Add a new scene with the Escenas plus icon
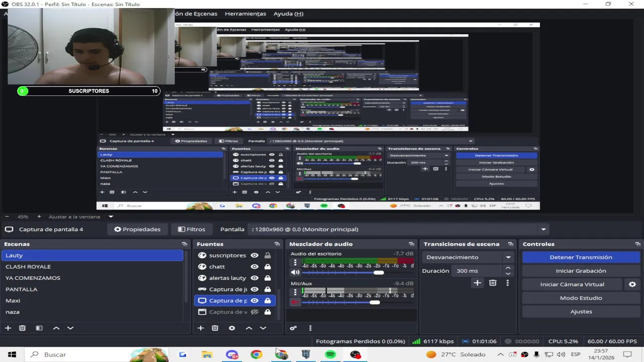Image resolution: width=644 pixels, height=362 pixels. pyautogui.click(x=8, y=328)
